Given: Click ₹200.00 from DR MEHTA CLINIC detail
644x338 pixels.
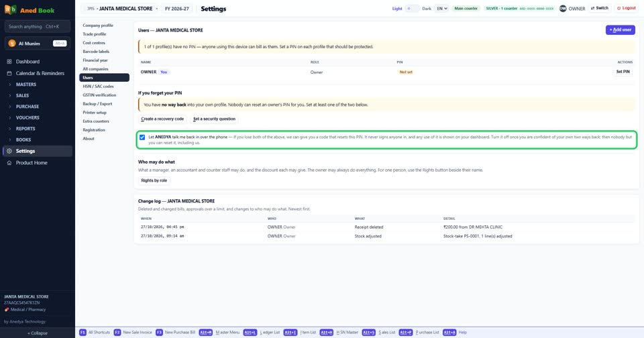Looking at the screenshot, I should click(x=473, y=227).
